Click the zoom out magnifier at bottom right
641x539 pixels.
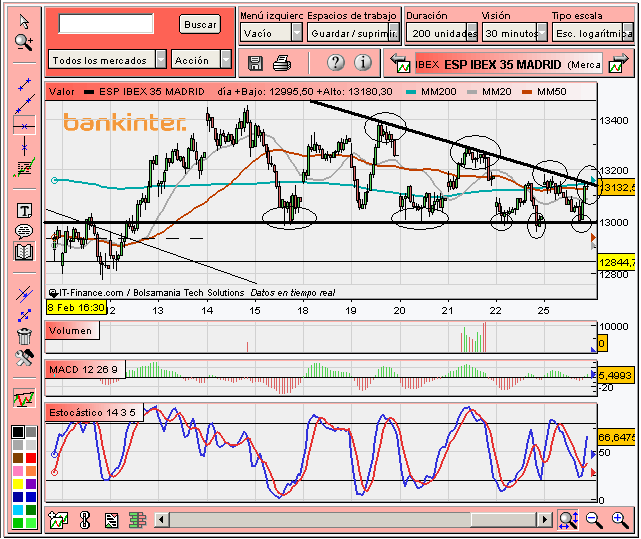(594, 520)
